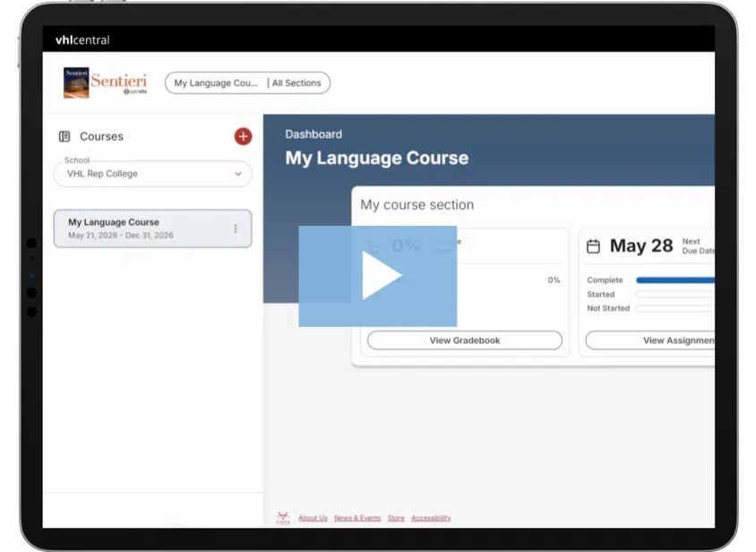Viewport: 756px width, 552px height.
Task: Play the video overlay
Action: coord(377,276)
